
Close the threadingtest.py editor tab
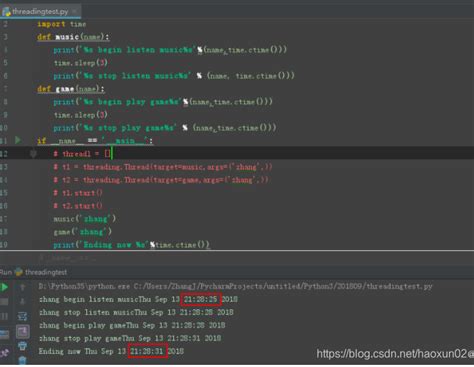(x=75, y=12)
